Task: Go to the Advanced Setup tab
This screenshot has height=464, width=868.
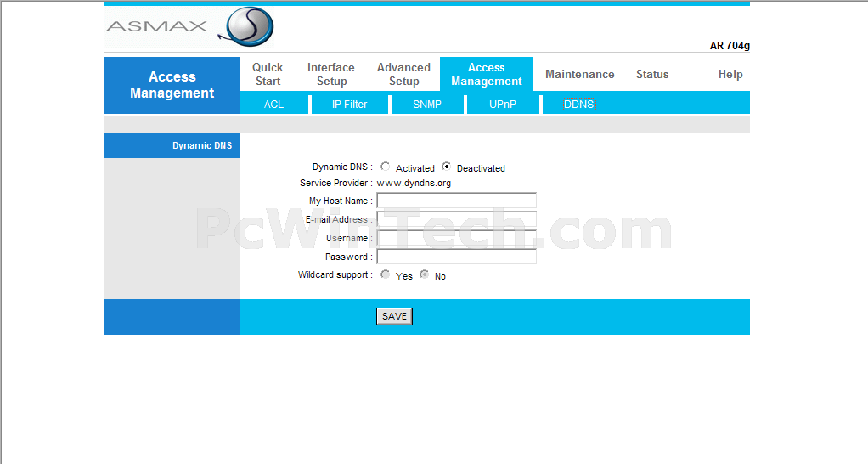Action: (x=403, y=74)
